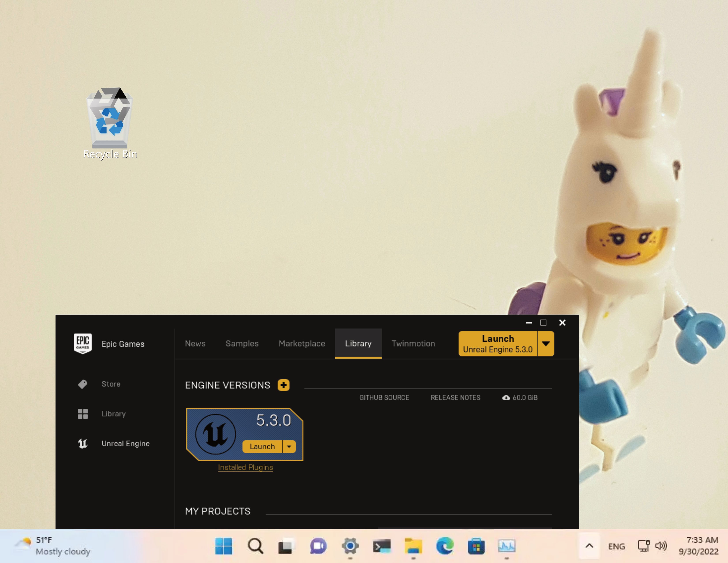Select the Library tab
Screen dimensions: 728x563
tap(358, 343)
